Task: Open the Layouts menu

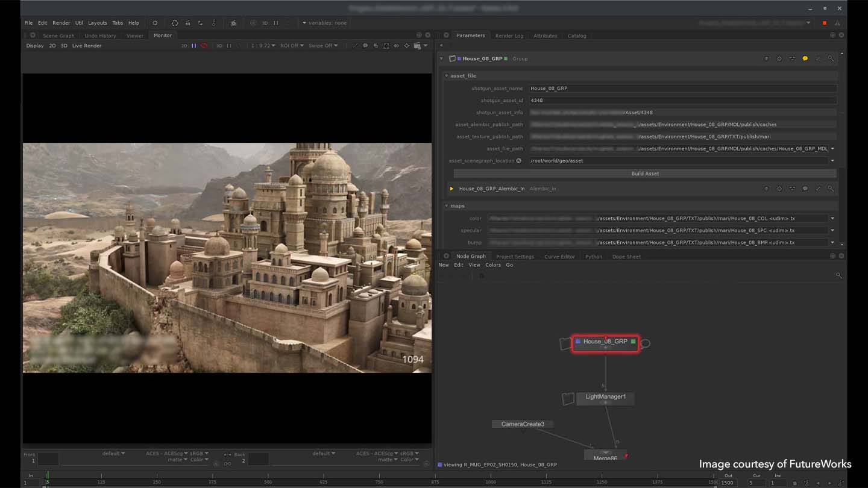Action: tap(97, 23)
